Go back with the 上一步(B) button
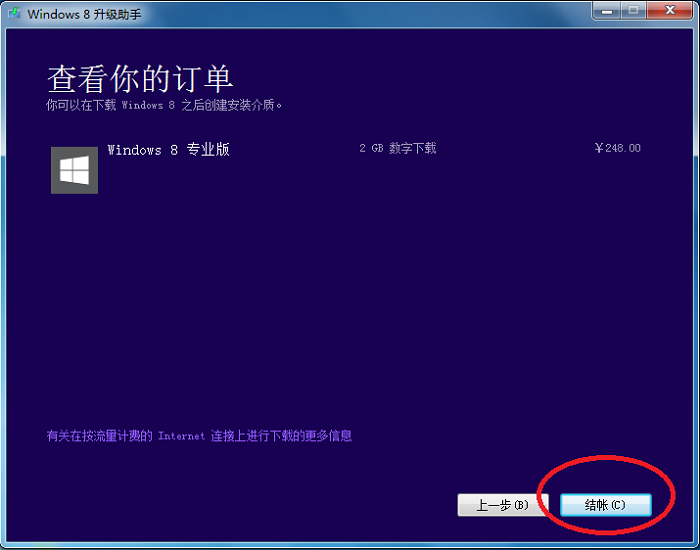700x550 pixels. click(x=503, y=505)
